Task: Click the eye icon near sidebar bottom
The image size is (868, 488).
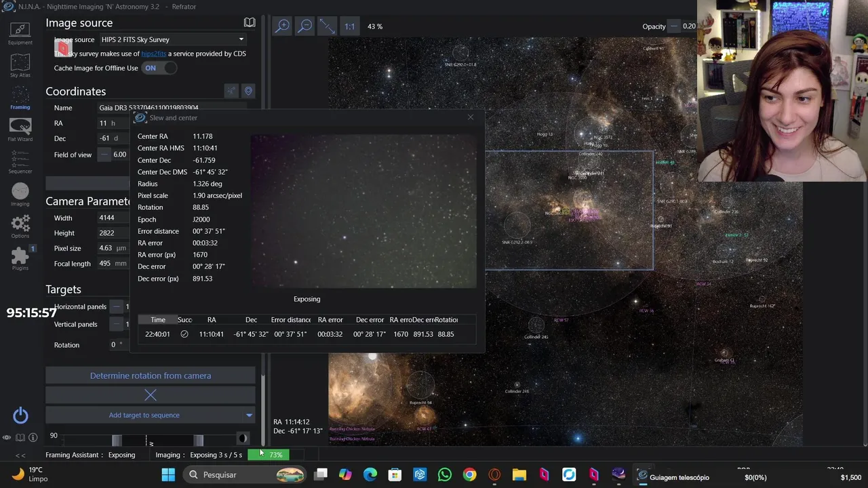Action: click(x=7, y=438)
